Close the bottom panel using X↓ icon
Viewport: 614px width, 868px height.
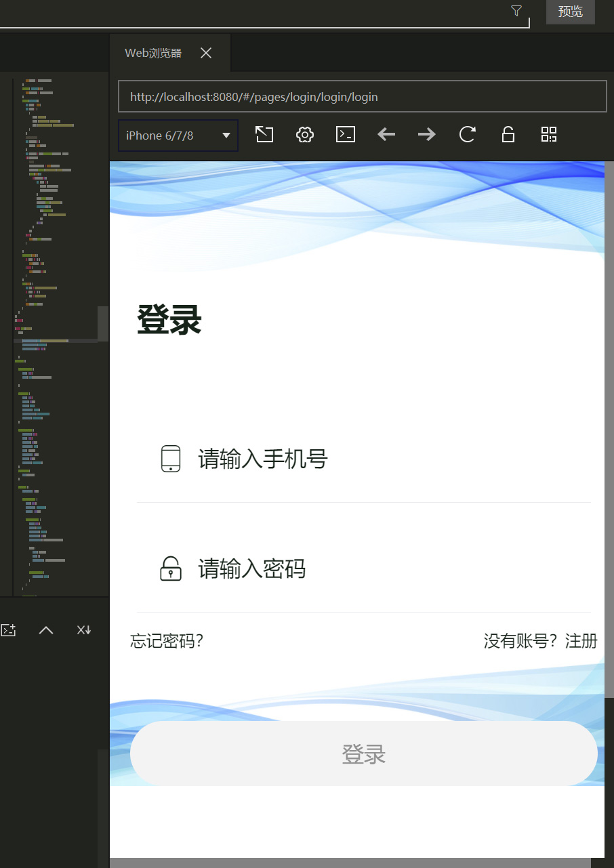(83, 630)
